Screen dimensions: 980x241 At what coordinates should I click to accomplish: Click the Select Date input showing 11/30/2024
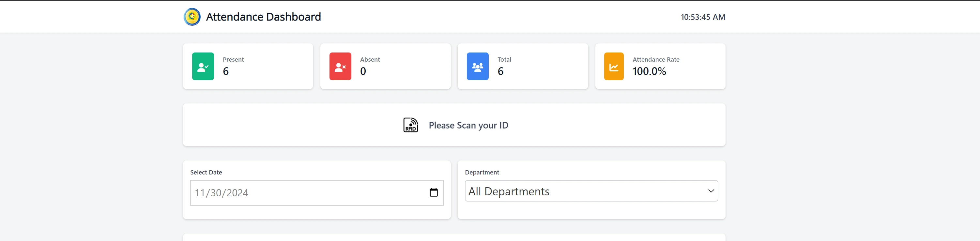pos(316,193)
